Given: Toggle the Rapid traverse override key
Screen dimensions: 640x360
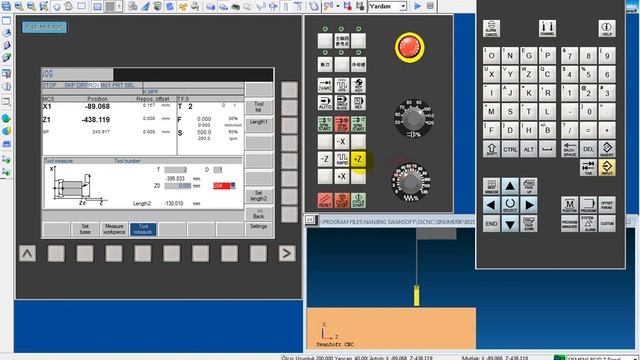Looking at the screenshot, I should (x=342, y=159).
